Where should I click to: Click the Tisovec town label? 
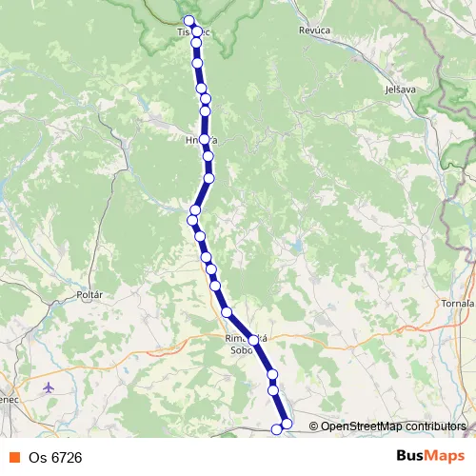(x=193, y=32)
